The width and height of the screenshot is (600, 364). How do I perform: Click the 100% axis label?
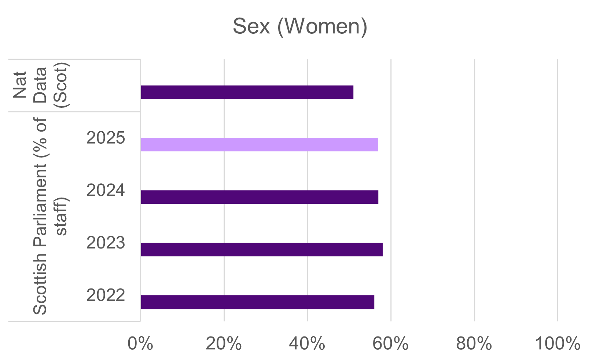pyautogui.click(x=557, y=344)
